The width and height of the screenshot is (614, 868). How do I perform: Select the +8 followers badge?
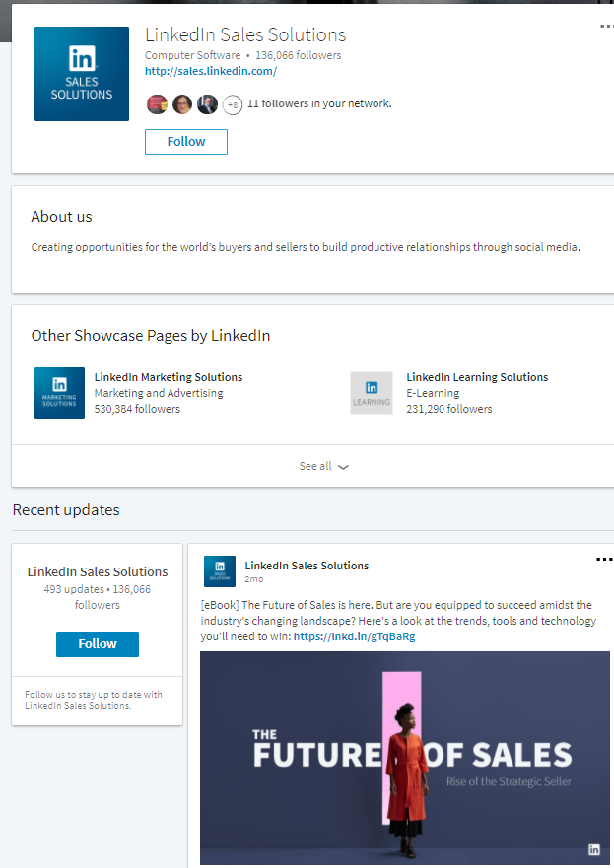(x=231, y=103)
